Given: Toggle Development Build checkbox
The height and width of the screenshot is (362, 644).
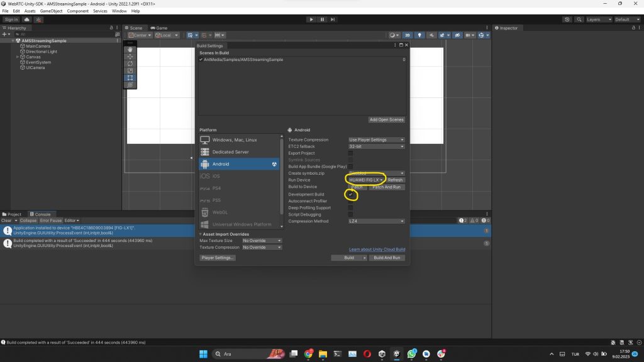Looking at the screenshot, I should (x=350, y=195).
